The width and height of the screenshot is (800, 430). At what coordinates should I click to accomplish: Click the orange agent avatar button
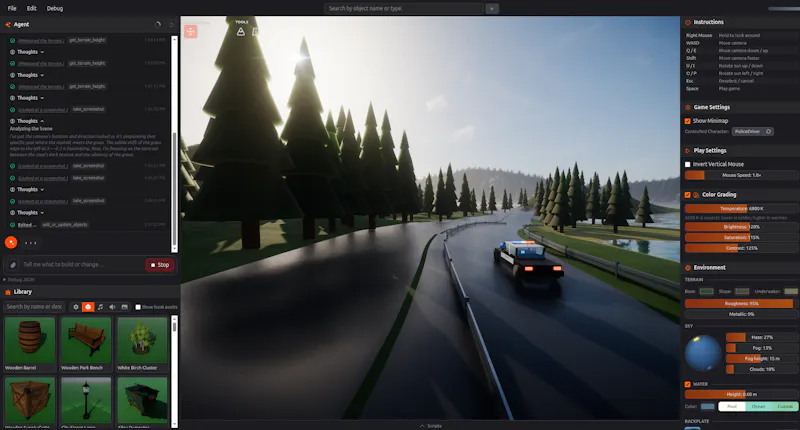tap(11, 243)
